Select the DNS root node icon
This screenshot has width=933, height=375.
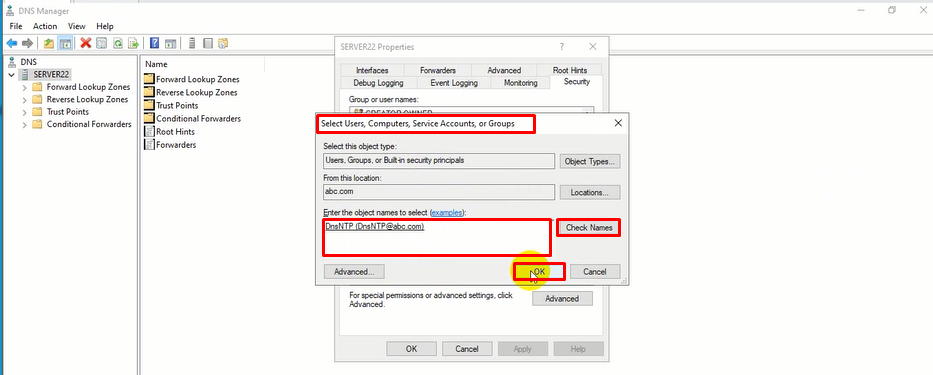click(12, 61)
